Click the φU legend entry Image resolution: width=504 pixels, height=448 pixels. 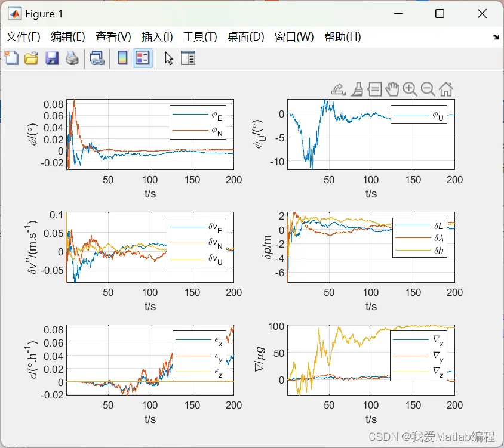419,115
